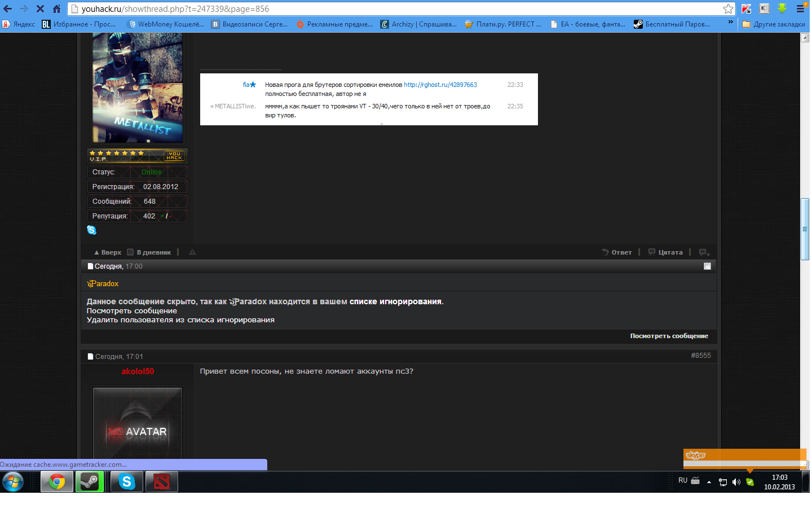Bookmark this page with the star icon

pos(729,8)
